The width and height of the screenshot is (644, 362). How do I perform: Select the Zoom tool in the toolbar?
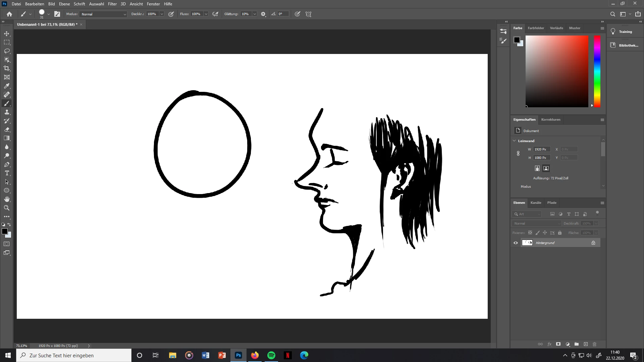tap(7, 208)
